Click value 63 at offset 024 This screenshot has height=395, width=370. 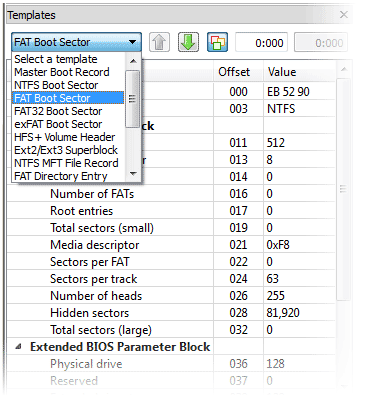coord(272,279)
